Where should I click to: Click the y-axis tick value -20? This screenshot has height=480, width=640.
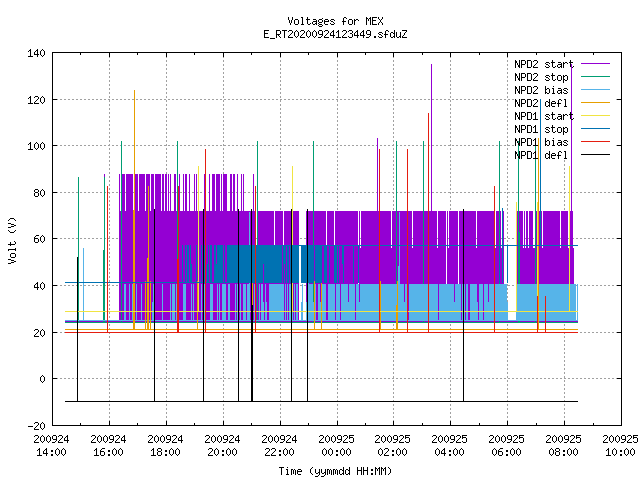[36, 426]
